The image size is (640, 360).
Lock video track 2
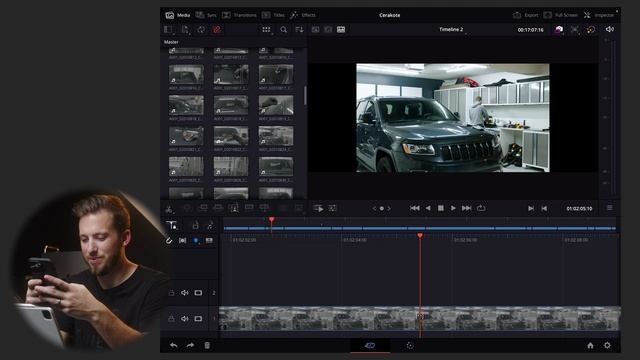point(171,293)
